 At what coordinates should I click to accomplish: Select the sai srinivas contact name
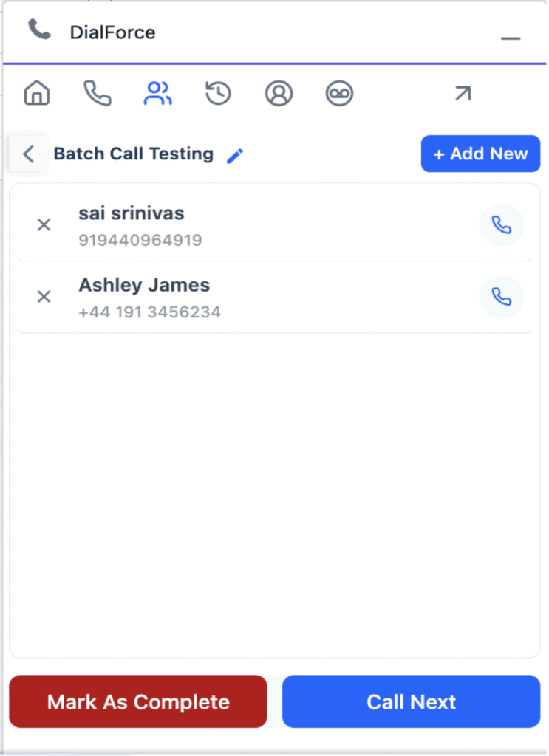pyautogui.click(x=132, y=213)
